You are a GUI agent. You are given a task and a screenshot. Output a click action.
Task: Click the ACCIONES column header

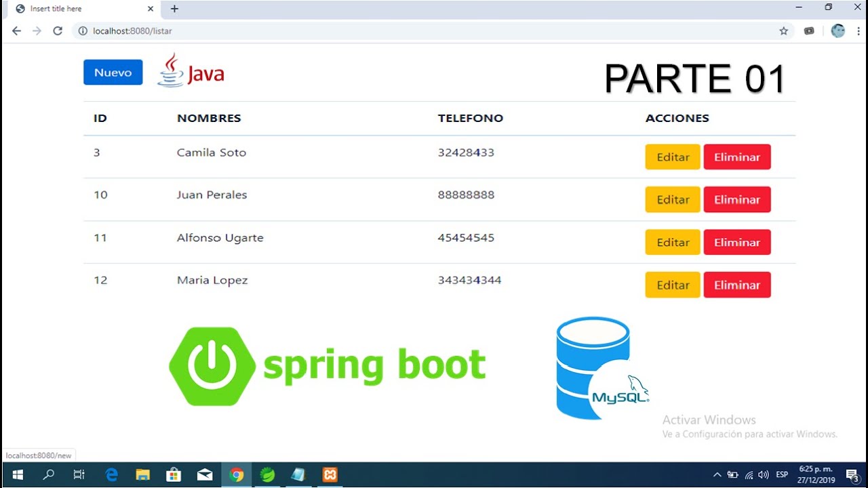point(677,118)
